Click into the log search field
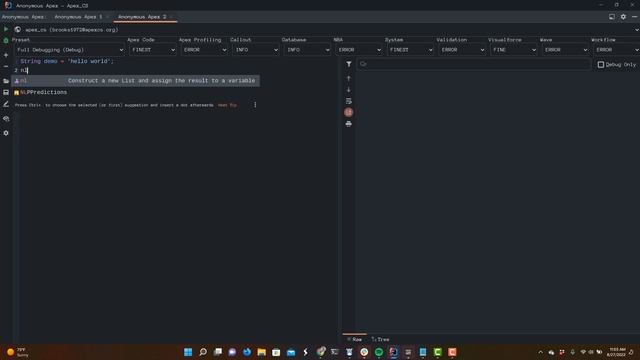 pyautogui.click(x=474, y=64)
